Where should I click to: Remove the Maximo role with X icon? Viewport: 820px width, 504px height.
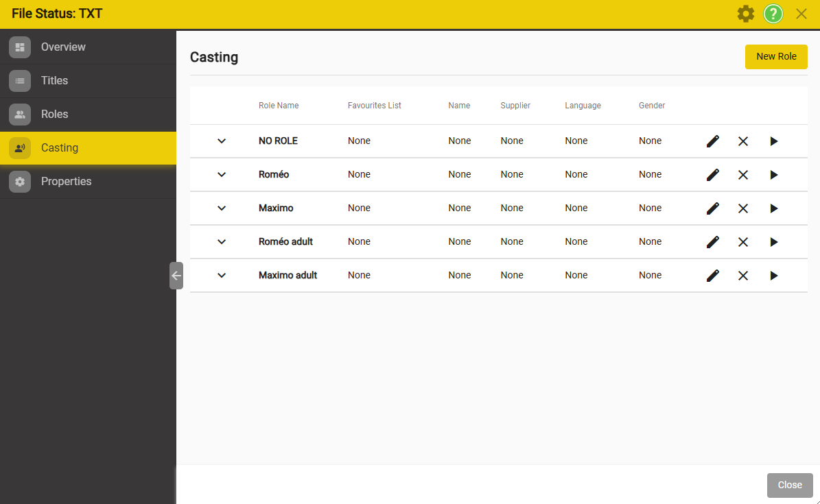click(x=742, y=208)
